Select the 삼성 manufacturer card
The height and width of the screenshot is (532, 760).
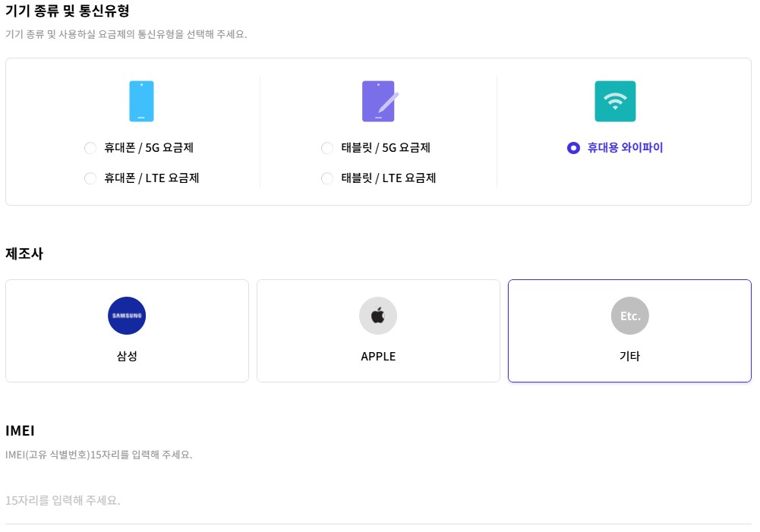click(x=127, y=330)
